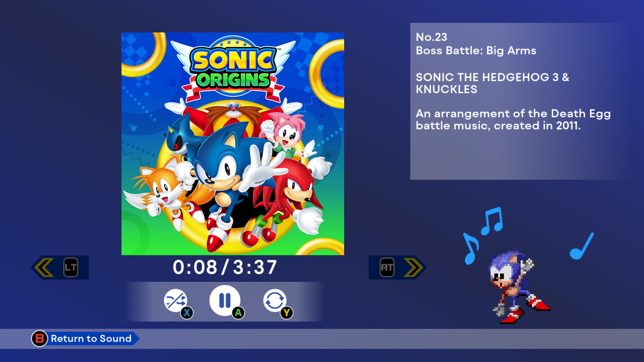Image resolution: width=644 pixels, height=362 pixels.
Task: Click the yellow Y button badge
Action: point(286,313)
